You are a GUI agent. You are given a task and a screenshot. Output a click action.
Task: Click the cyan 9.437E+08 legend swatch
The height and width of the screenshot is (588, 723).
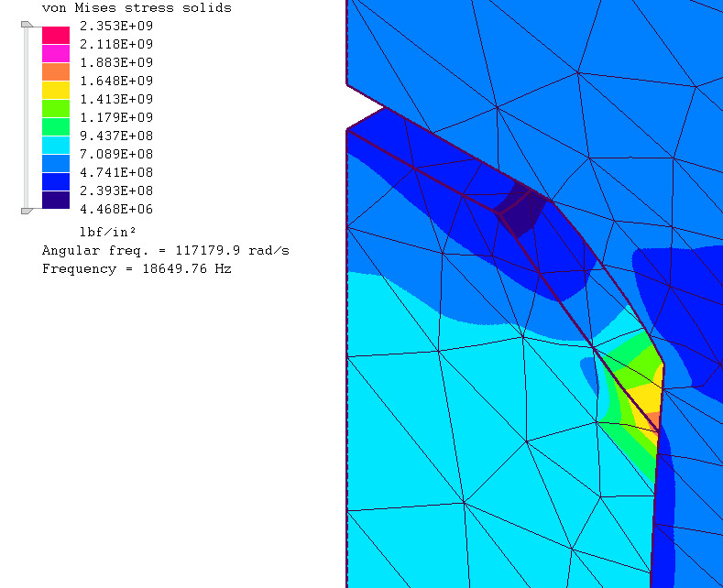pos(56,145)
